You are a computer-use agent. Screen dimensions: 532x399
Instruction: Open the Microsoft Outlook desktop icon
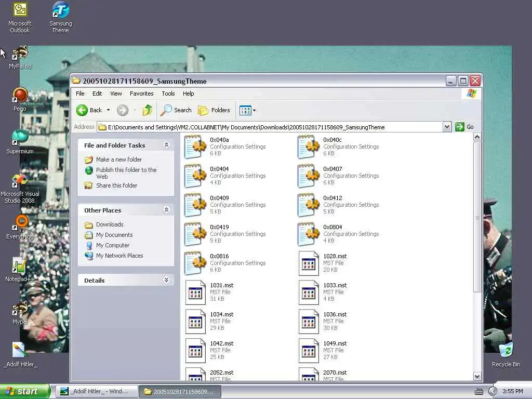click(20, 17)
